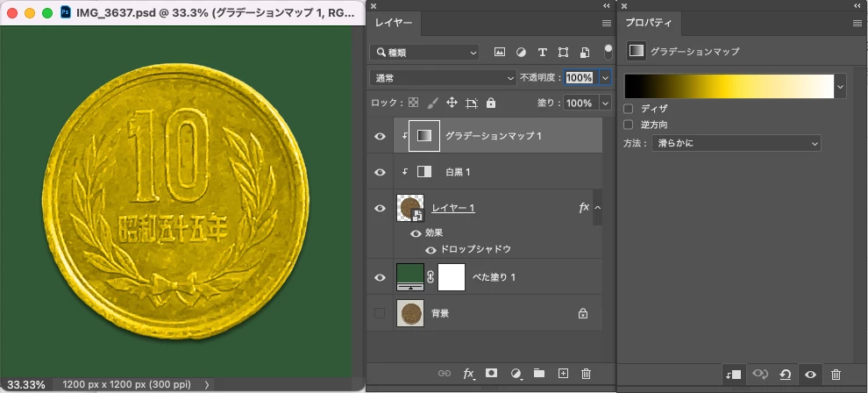This screenshot has width=868, height=393.
Task: Open the 方法 滑らかに dropdown
Action: [x=736, y=143]
